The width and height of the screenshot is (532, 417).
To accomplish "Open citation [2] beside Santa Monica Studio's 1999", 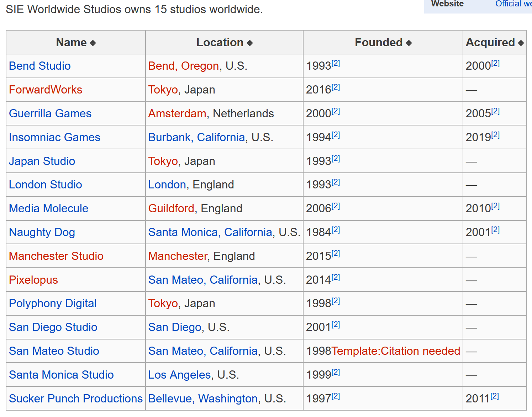I will (x=336, y=372).
